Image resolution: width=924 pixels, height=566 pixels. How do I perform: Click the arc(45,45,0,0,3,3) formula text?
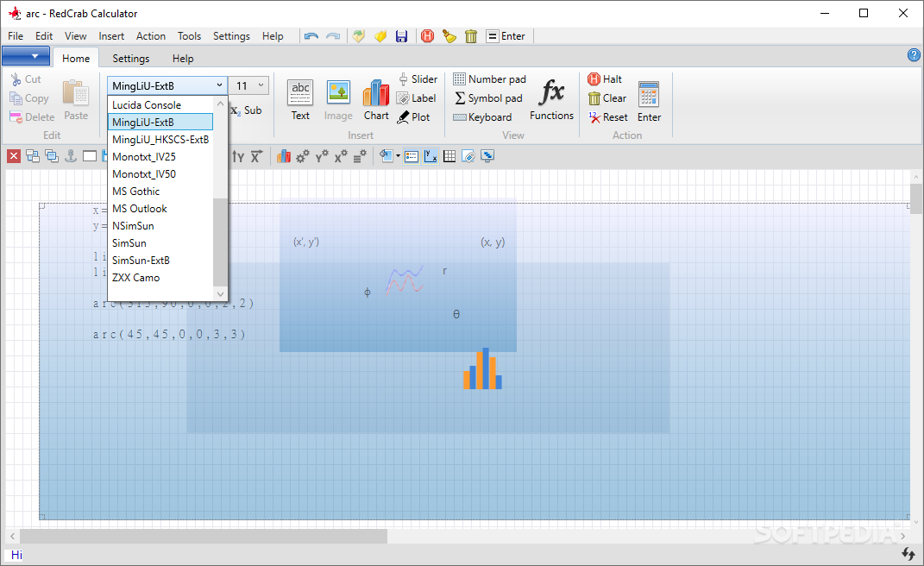tap(169, 334)
